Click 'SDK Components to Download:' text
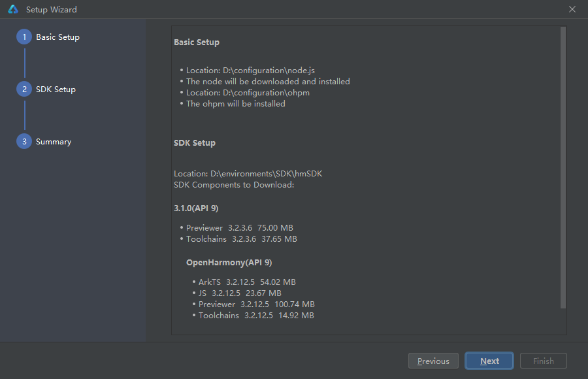Viewport: 588px width, 379px height. click(234, 185)
